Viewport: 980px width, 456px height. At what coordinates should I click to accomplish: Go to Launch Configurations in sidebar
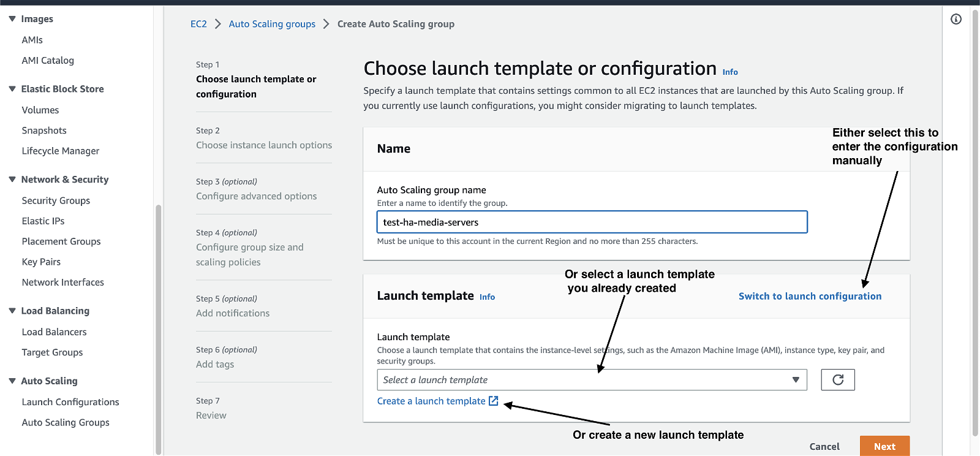[x=70, y=402]
